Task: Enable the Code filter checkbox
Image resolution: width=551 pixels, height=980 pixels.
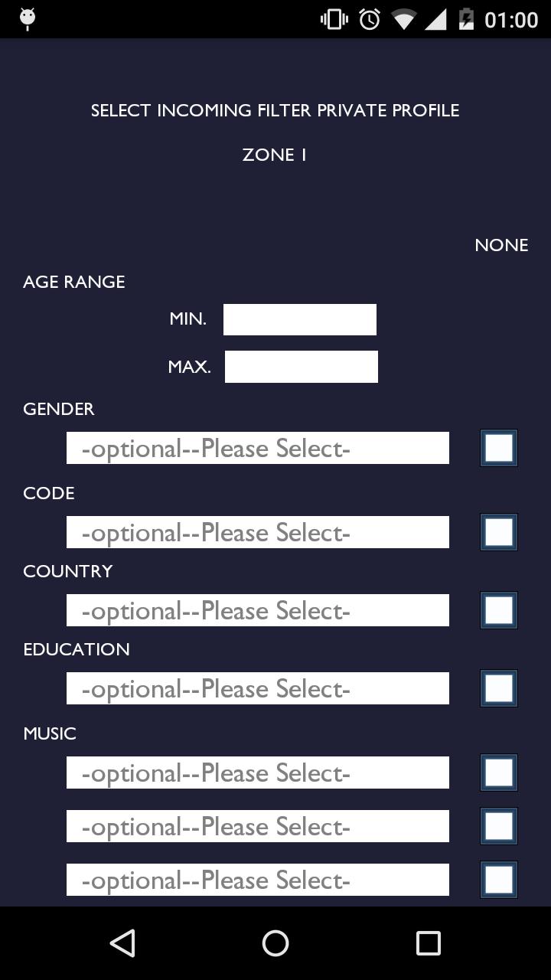Action: coord(499,532)
